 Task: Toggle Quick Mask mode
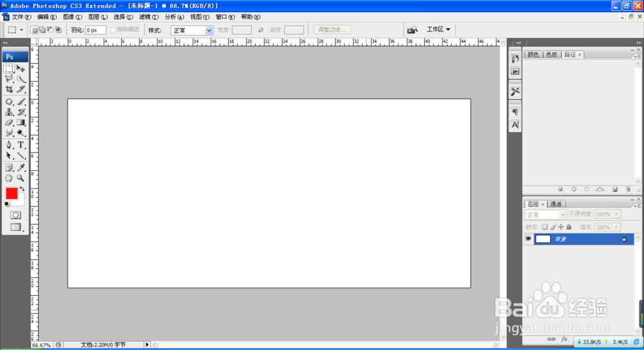15,215
